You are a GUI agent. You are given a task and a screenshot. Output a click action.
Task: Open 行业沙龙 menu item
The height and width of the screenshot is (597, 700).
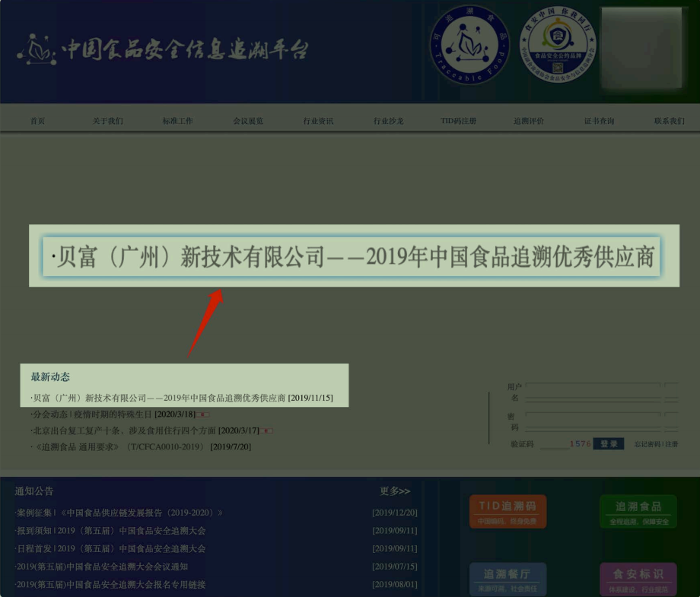[388, 121]
